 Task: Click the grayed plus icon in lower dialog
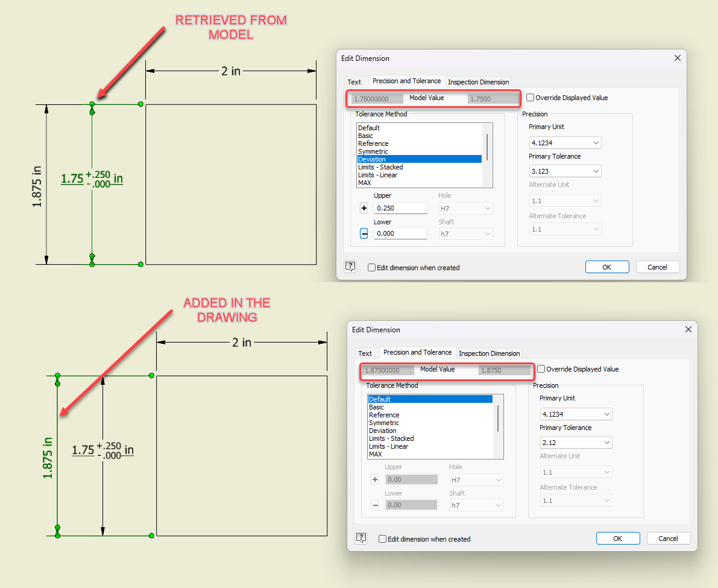[x=375, y=479]
